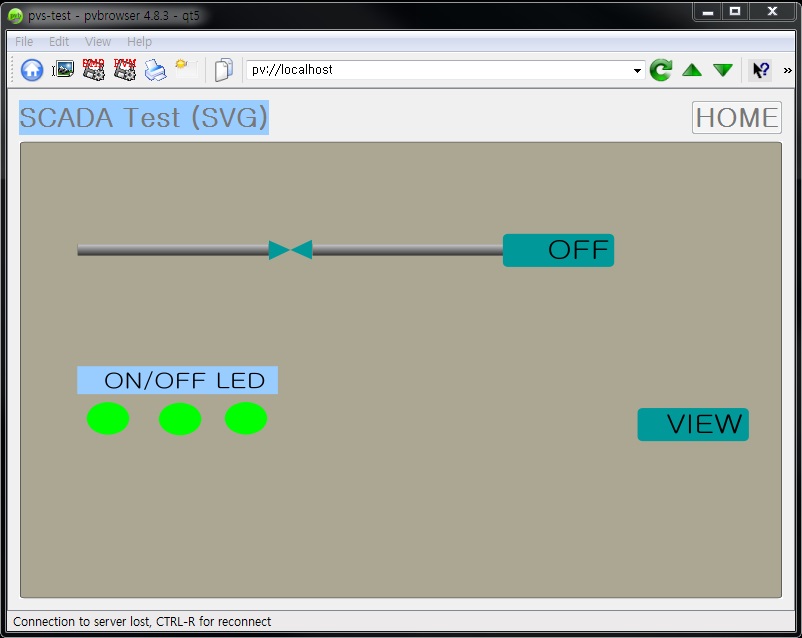Open the pv://localhost address dropdown
The width and height of the screenshot is (802, 638).
(x=637, y=70)
